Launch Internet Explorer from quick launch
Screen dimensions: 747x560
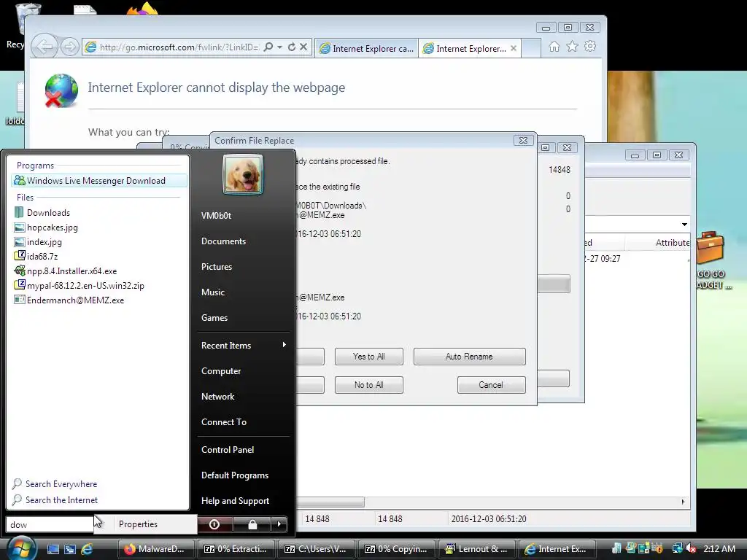(87, 549)
